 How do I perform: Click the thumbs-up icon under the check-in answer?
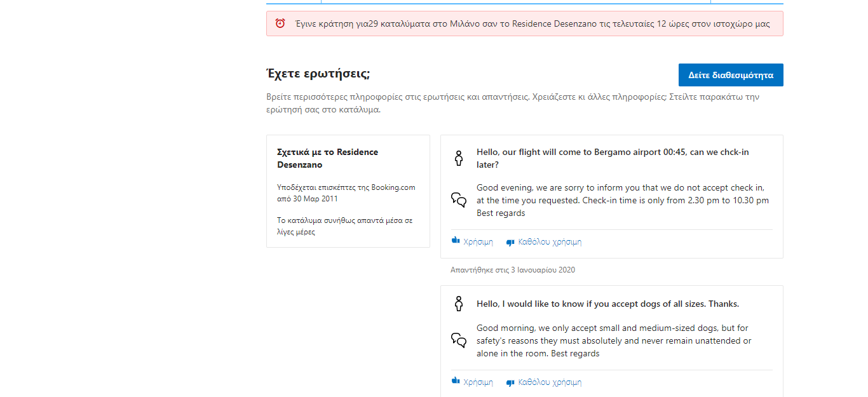(455, 241)
